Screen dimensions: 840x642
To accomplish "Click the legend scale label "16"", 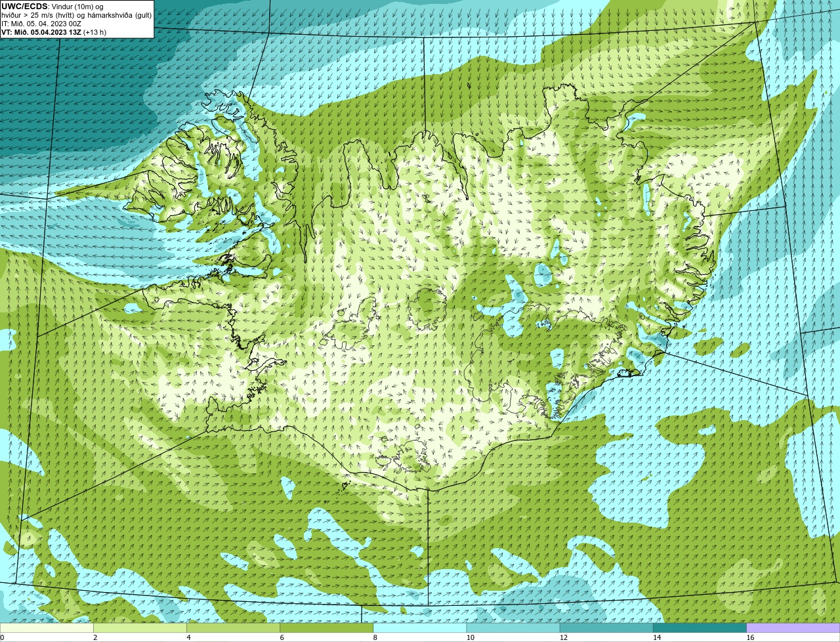I will [750, 637].
